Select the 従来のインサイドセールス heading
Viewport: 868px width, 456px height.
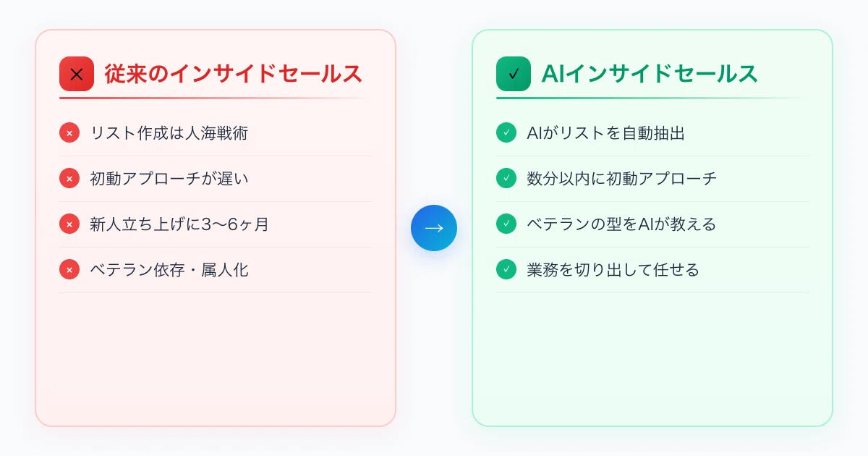click(233, 74)
